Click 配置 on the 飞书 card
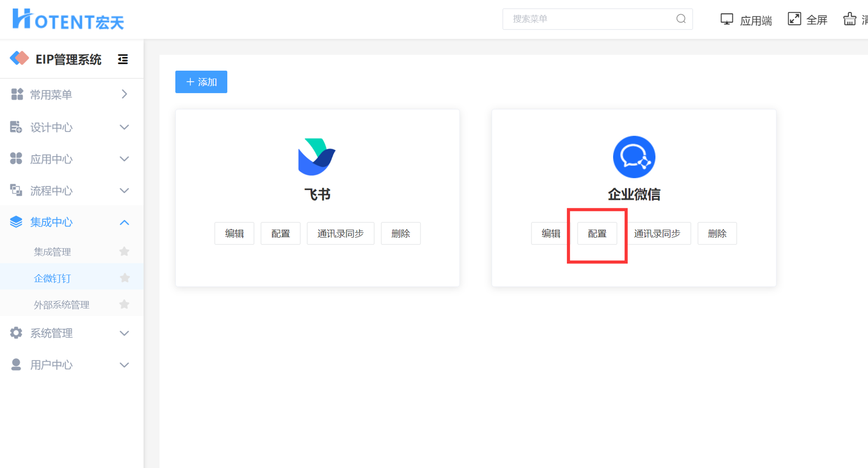 pyautogui.click(x=281, y=233)
